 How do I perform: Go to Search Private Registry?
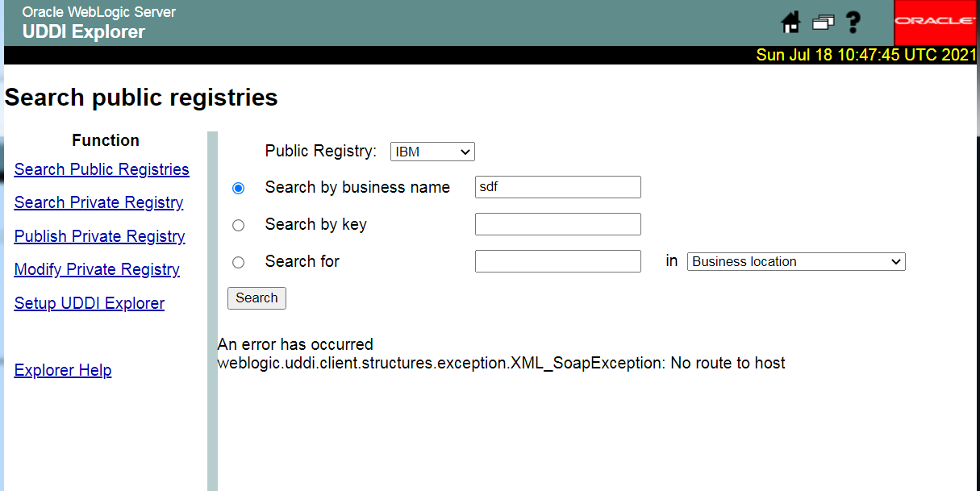98,202
